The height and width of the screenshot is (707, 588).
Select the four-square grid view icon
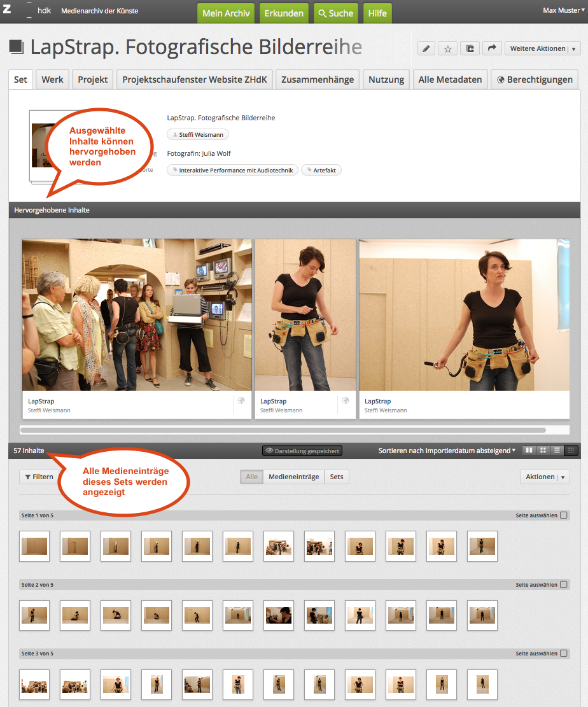coord(543,451)
